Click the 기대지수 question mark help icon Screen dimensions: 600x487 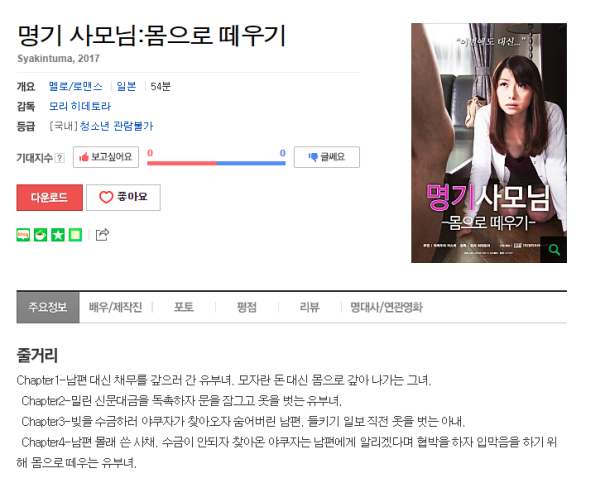(x=60, y=158)
